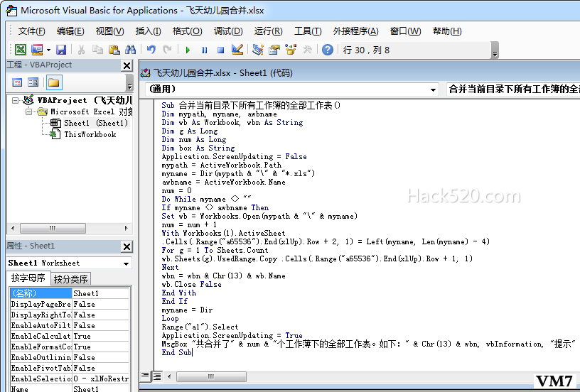Open the 运行(R) menu
The width and height of the screenshot is (580, 392).
tap(268, 31)
